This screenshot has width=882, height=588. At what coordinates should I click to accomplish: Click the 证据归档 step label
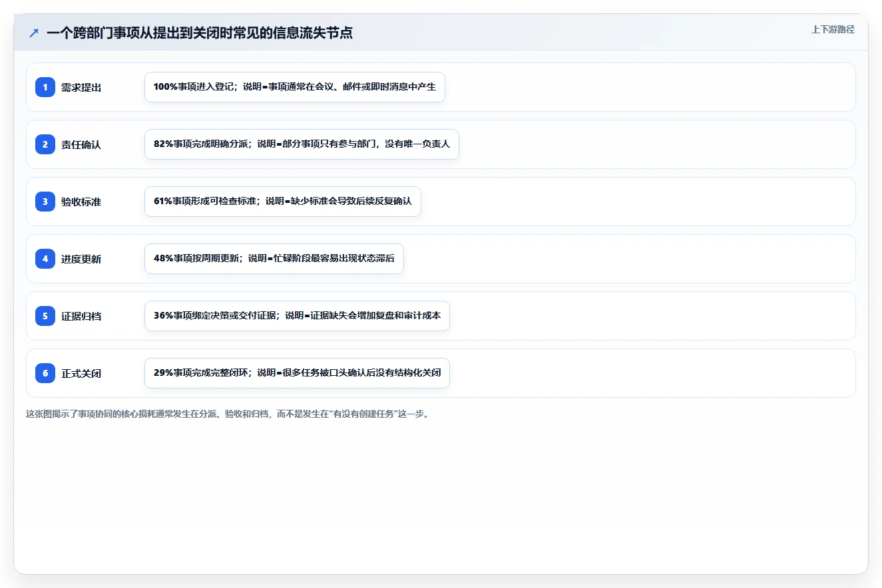pos(81,316)
